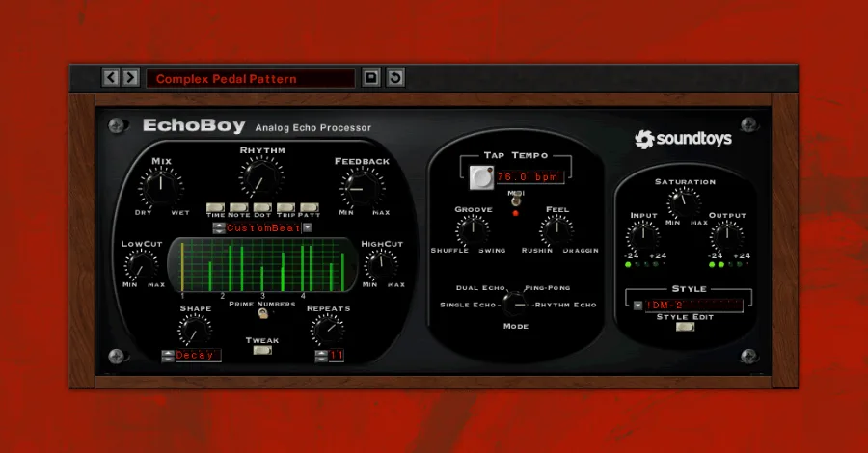
Task: Click the CustomBeat pattern name display
Action: pos(263,227)
